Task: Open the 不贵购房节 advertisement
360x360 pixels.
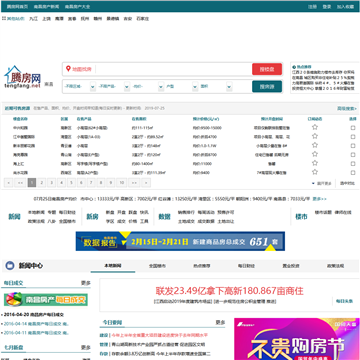Action: click(297, 339)
